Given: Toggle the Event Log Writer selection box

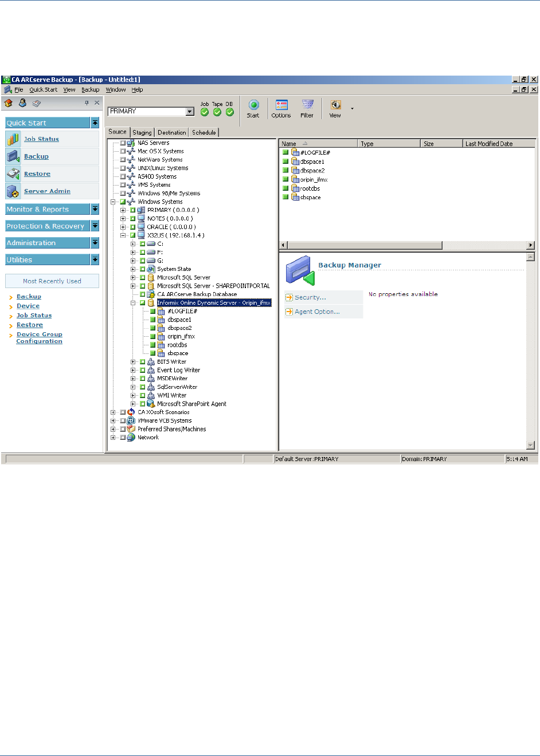Looking at the screenshot, I should pos(142,370).
